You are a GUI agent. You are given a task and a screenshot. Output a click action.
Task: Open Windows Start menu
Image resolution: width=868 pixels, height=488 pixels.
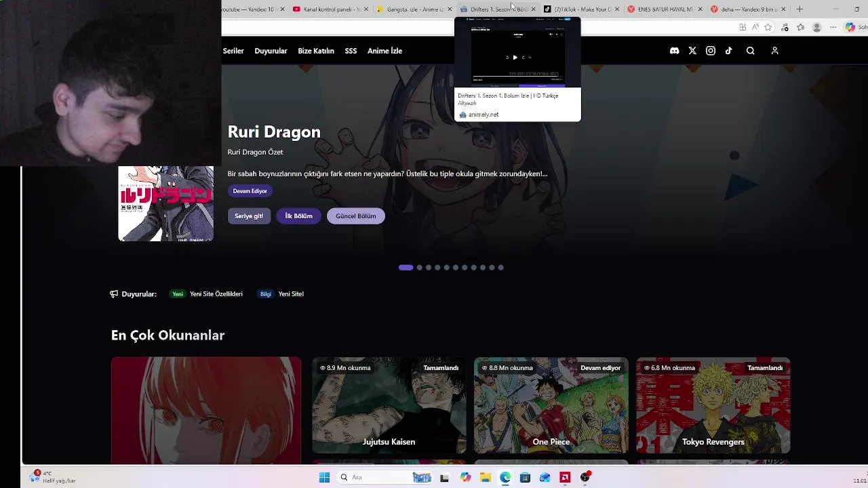(324, 477)
